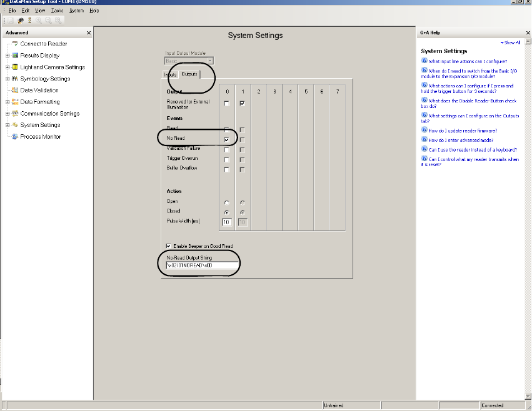Toggle Enable Beeper on Good Read checkbox

click(169, 246)
